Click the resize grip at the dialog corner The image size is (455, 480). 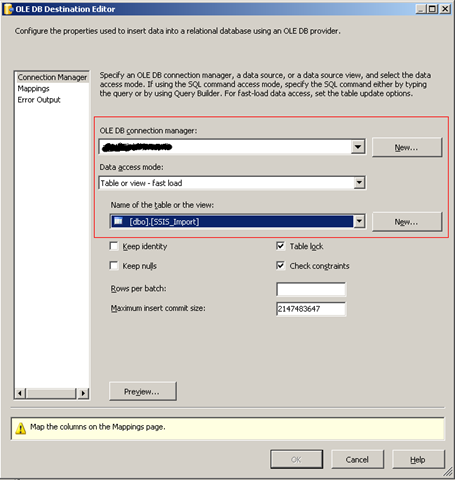tap(449, 472)
